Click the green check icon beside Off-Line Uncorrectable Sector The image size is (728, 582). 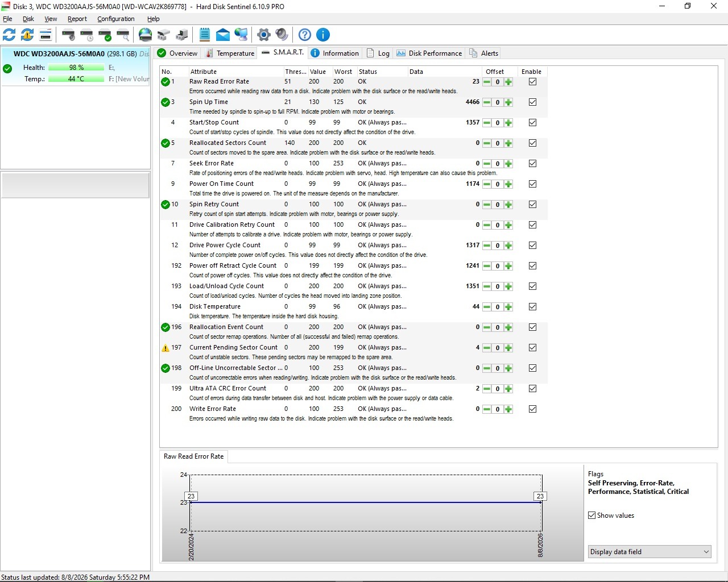point(166,368)
